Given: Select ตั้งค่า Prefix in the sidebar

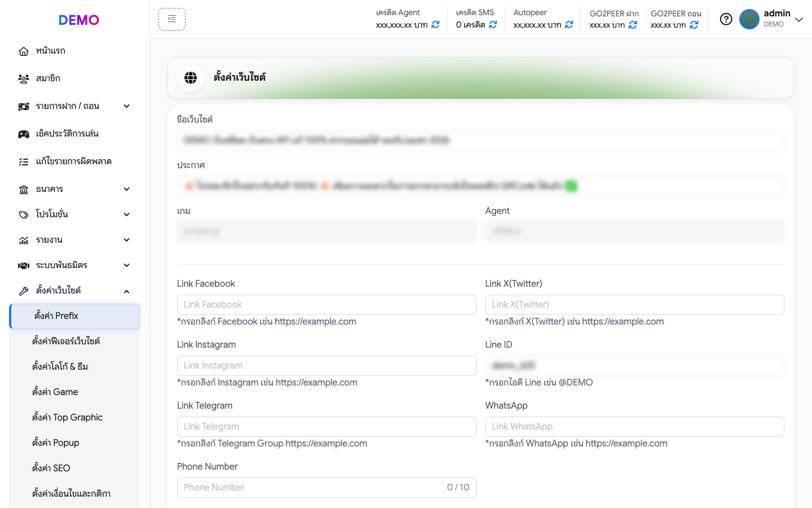Looking at the screenshot, I should click(74, 316).
